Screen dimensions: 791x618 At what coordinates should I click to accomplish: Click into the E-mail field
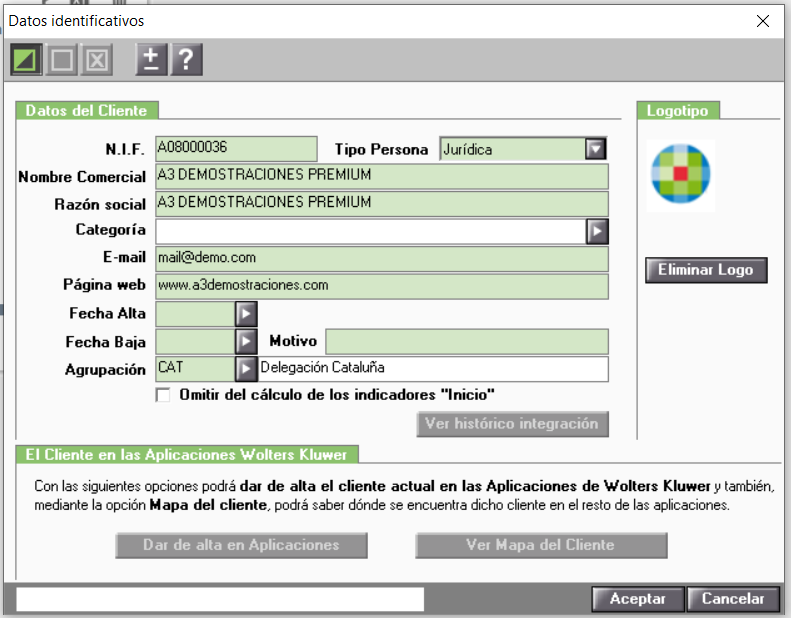pos(382,259)
